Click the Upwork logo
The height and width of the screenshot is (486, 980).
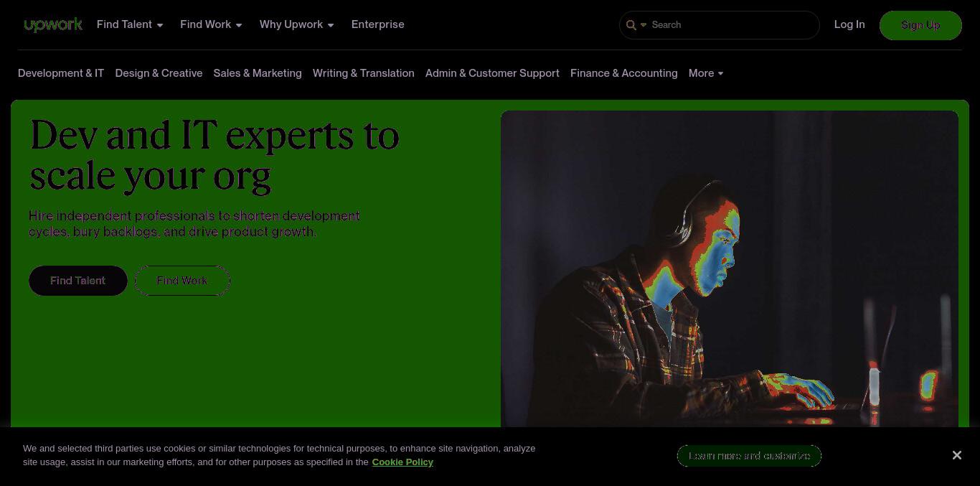tap(53, 25)
